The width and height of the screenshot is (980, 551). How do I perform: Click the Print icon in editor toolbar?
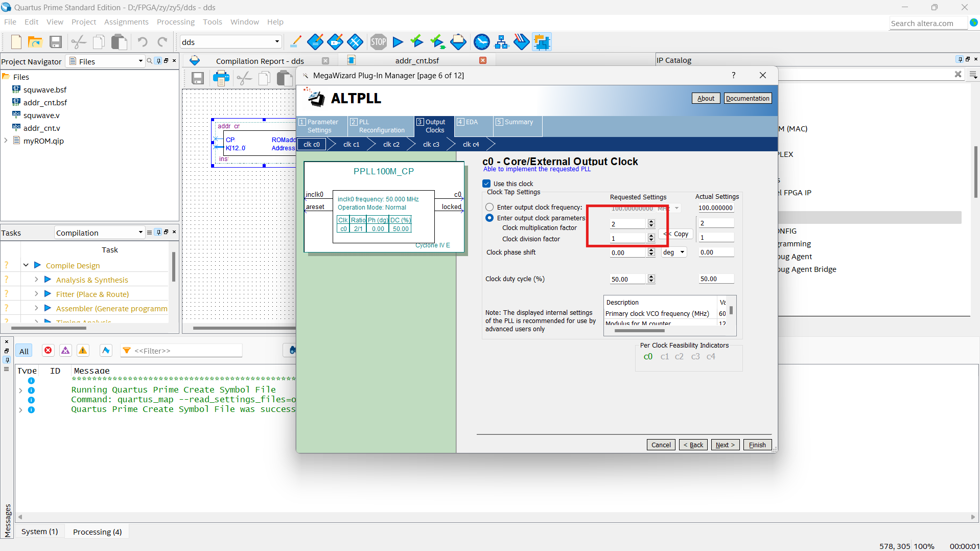[221, 78]
